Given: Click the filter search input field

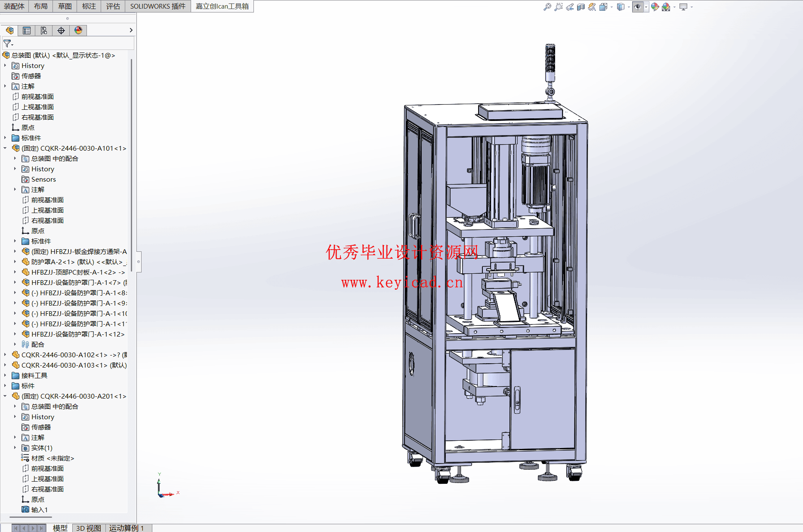Looking at the screenshot, I should (x=74, y=43).
